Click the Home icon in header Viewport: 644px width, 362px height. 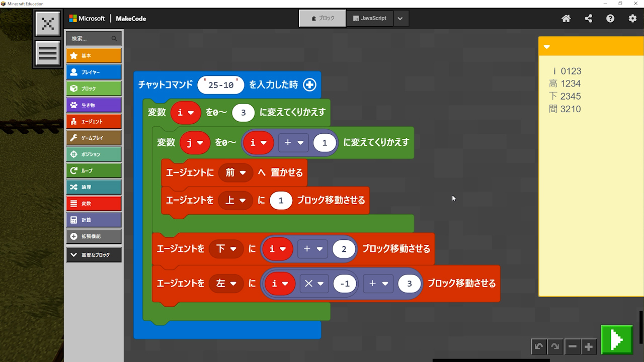566,19
